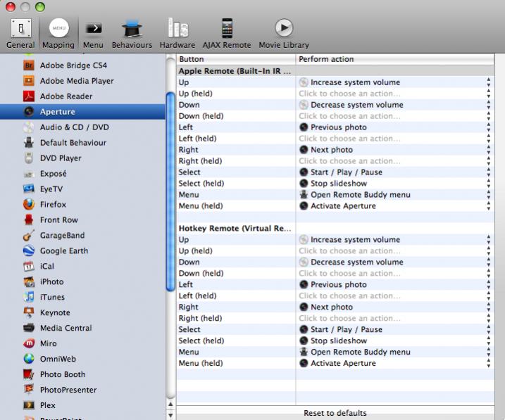Screen dimensions: 505x420
Task: Click the scroll up arrow of app list
Action: pyautogui.click(x=170, y=405)
